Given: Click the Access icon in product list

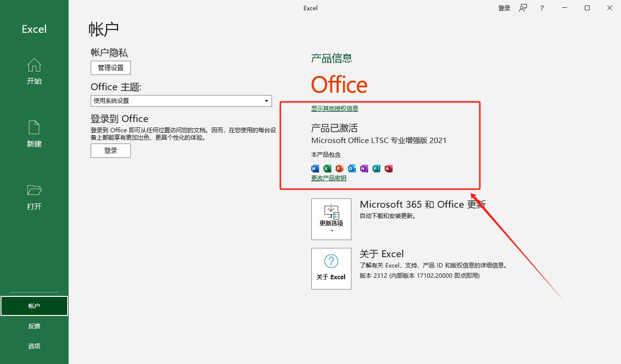Looking at the screenshot, I should 389,169.
